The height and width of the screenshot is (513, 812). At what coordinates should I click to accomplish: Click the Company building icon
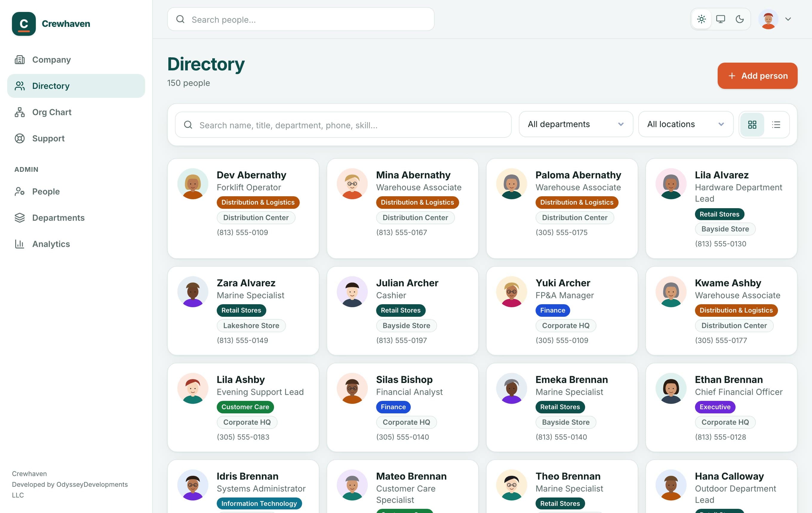[x=20, y=60]
